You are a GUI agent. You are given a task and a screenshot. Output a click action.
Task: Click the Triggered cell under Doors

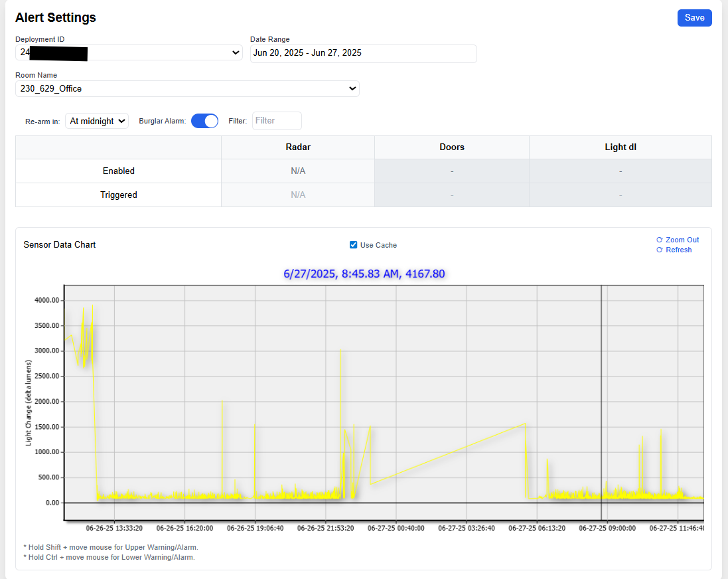point(451,195)
